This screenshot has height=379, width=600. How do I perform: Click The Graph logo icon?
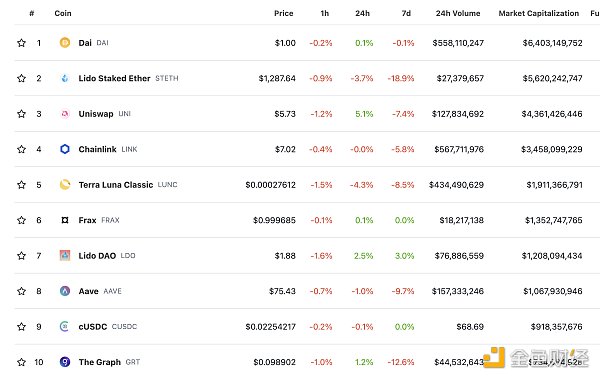[x=65, y=362]
